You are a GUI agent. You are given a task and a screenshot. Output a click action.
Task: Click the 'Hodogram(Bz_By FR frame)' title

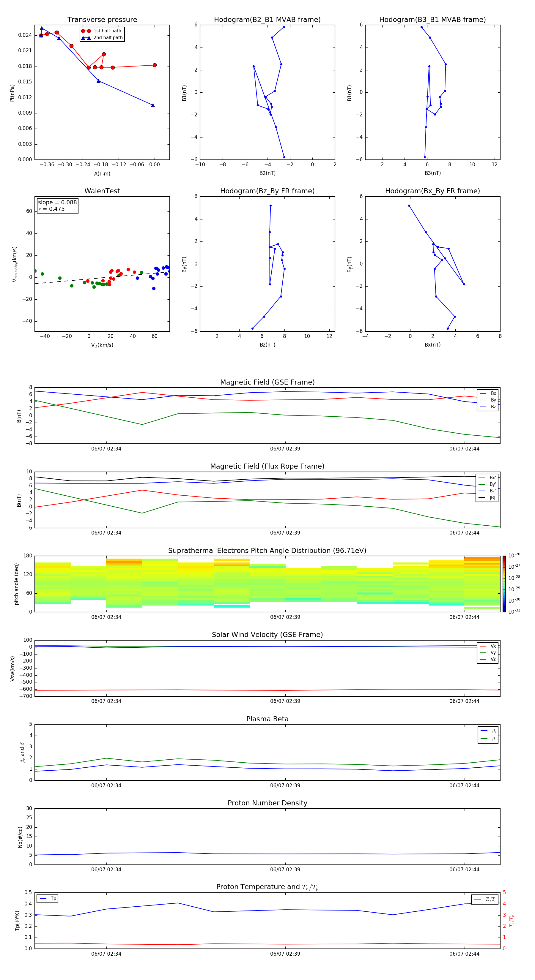click(x=267, y=191)
